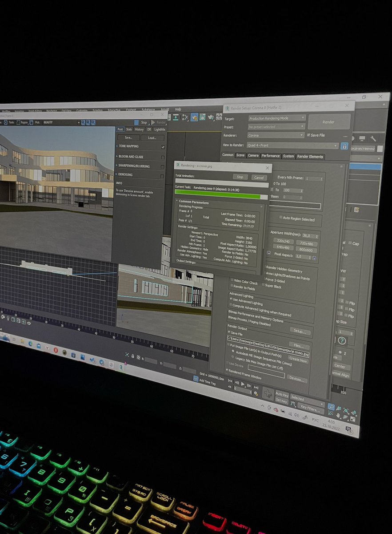
Task: Click the Devices... button
Action: 297,380
